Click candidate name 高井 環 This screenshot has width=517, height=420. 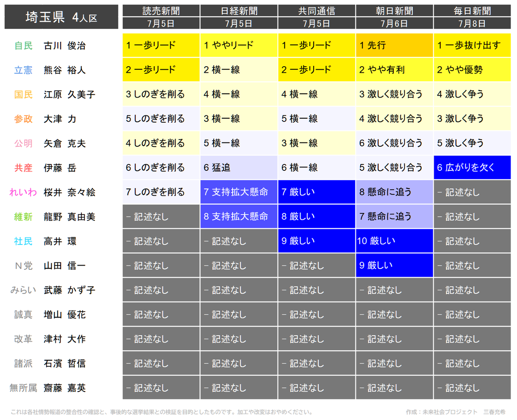coord(60,241)
